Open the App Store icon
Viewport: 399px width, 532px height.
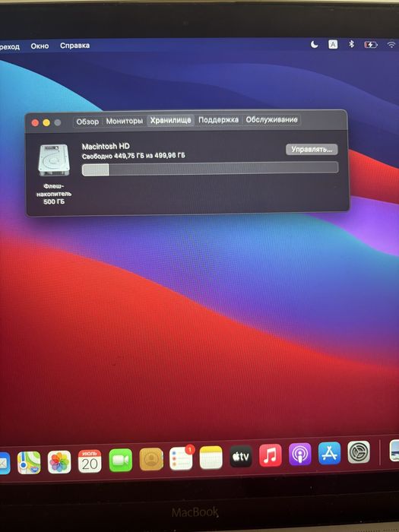click(x=329, y=453)
